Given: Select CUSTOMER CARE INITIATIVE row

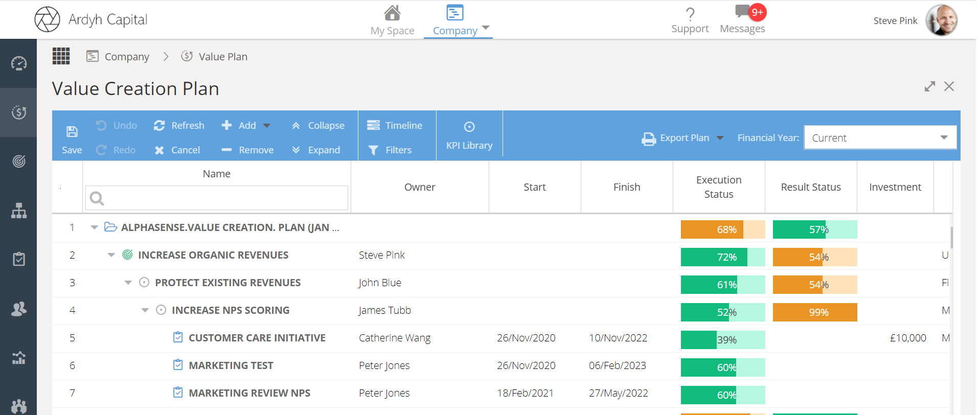Looking at the screenshot, I should 502,338.
